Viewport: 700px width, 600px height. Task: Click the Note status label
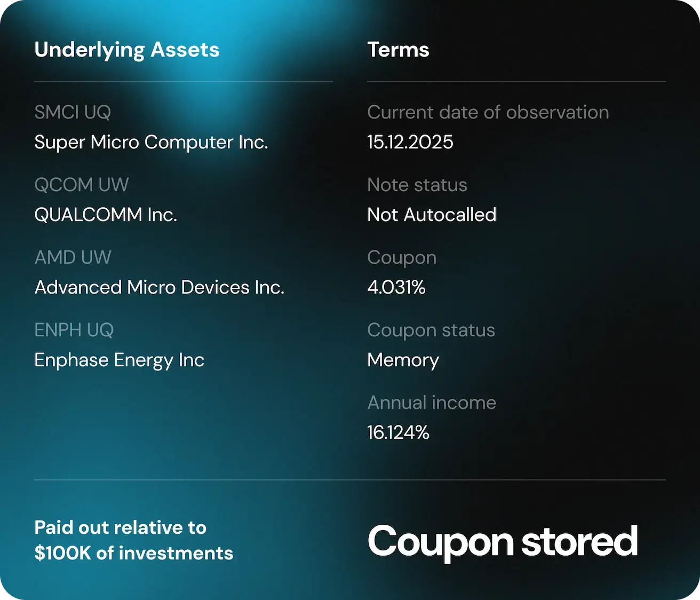(417, 185)
